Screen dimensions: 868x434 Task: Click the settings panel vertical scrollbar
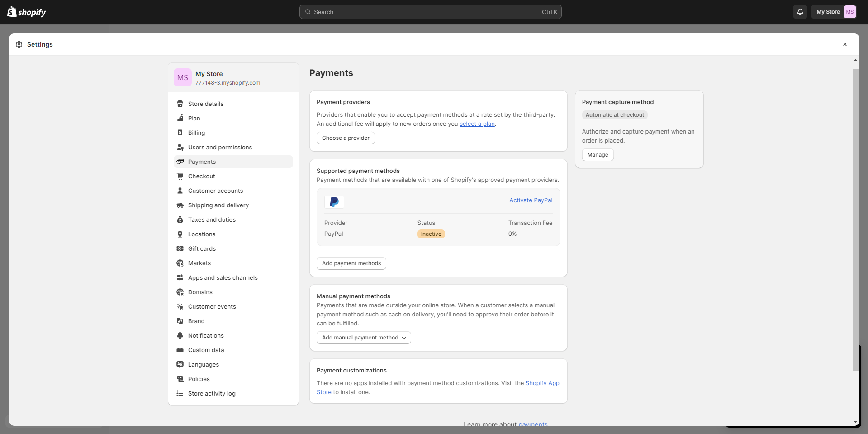(855, 220)
